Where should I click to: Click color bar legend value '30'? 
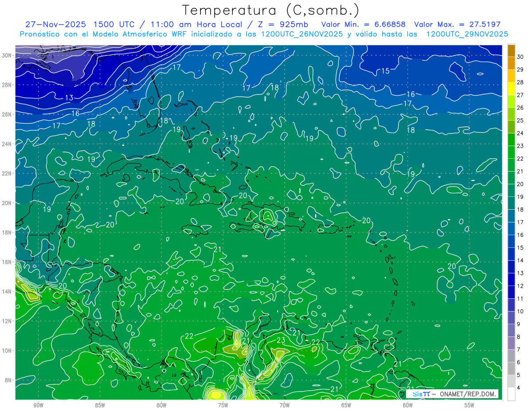tap(520, 57)
